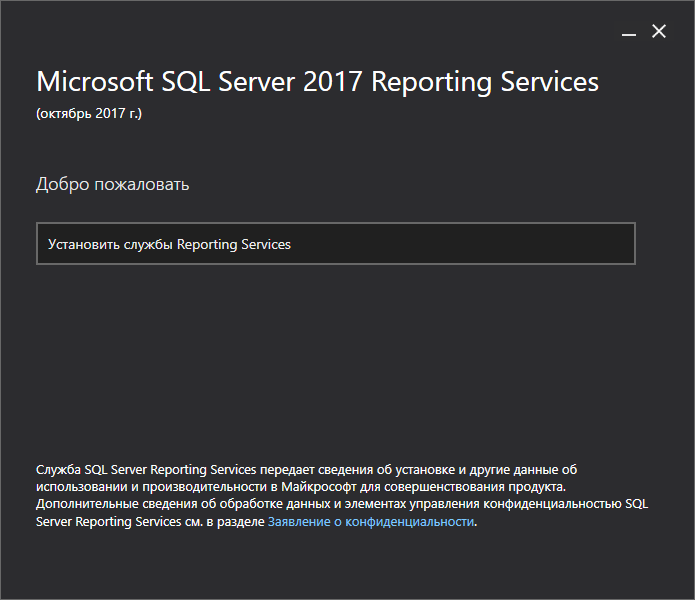Click the (октябрь 2017 г.) version label
The width and height of the screenshot is (695, 600).
click(x=89, y=113)
